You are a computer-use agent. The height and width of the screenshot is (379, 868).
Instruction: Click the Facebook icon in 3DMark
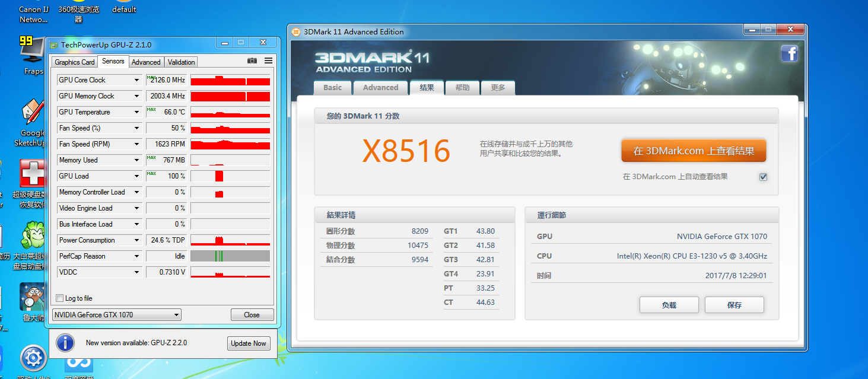(x=789, y=54)
